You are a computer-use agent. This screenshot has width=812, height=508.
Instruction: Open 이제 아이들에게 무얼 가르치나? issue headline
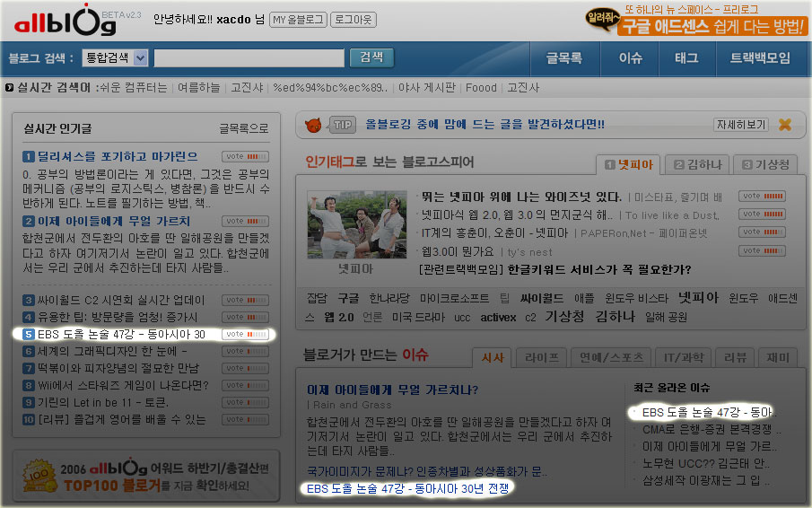point(392,390)
